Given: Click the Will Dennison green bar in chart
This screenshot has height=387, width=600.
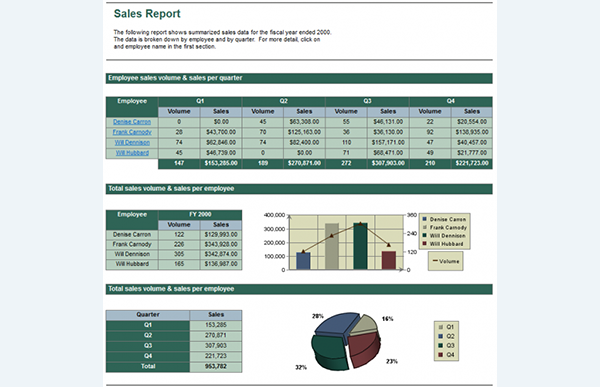Looking at the screenshot, I should 360,247.
